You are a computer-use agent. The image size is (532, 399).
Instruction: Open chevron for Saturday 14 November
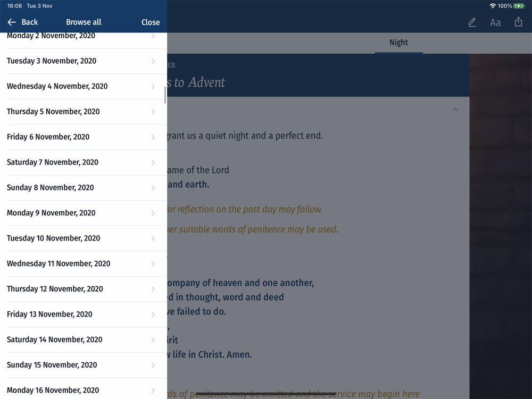[153, 339]
